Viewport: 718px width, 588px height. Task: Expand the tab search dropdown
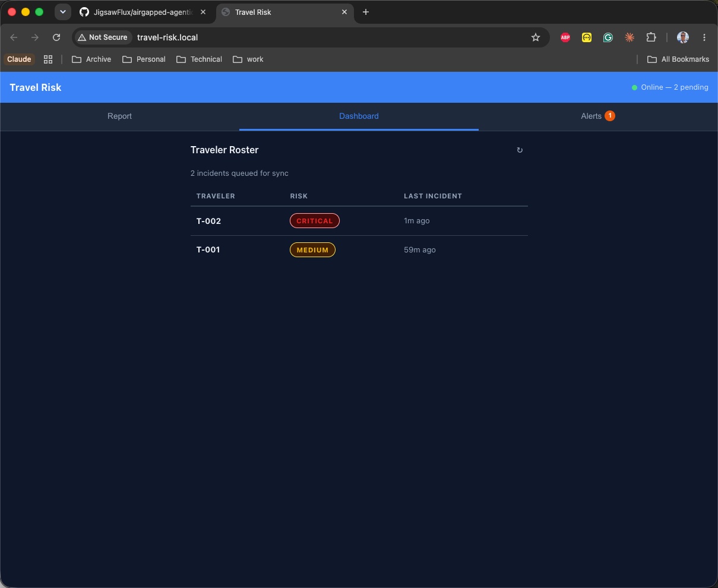62,12
